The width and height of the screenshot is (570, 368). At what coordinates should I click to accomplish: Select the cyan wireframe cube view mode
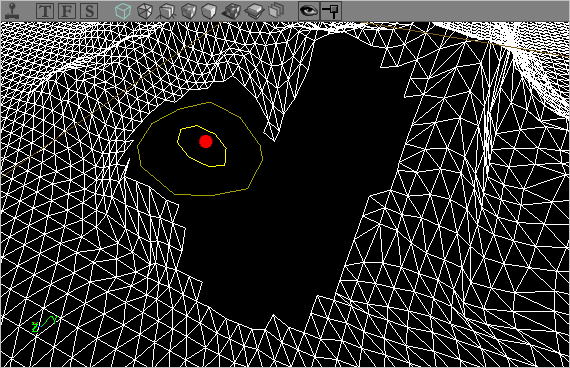tap(123, 11)
